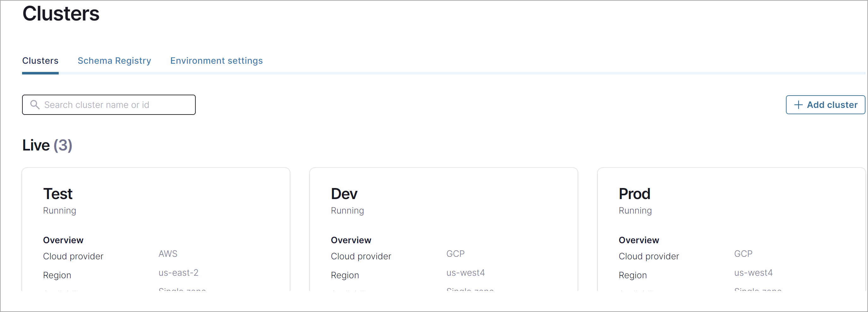Click the Test cluster title
868x312 pixels.
(x=58, y=193)
